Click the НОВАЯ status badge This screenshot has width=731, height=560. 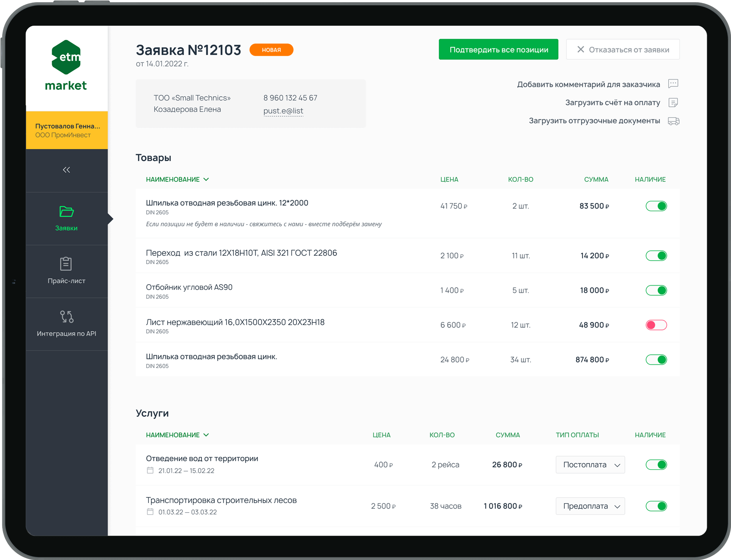pyautogui.click(x=271, y=50)
